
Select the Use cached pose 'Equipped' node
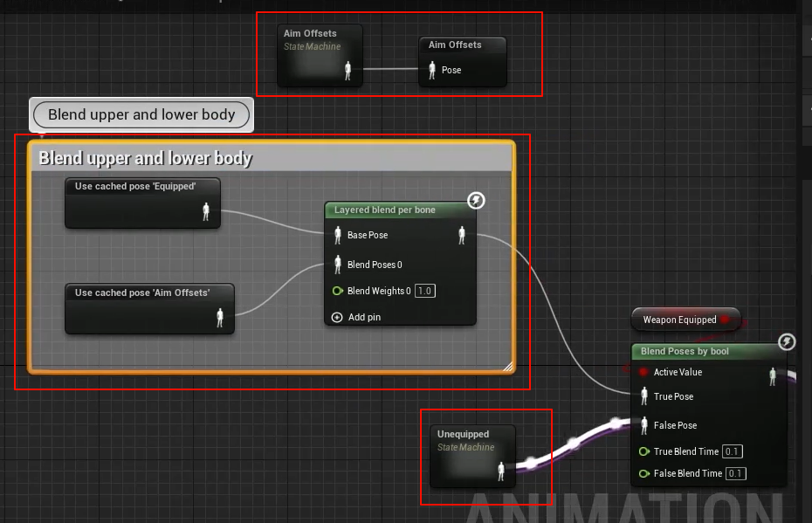(142, 203)
